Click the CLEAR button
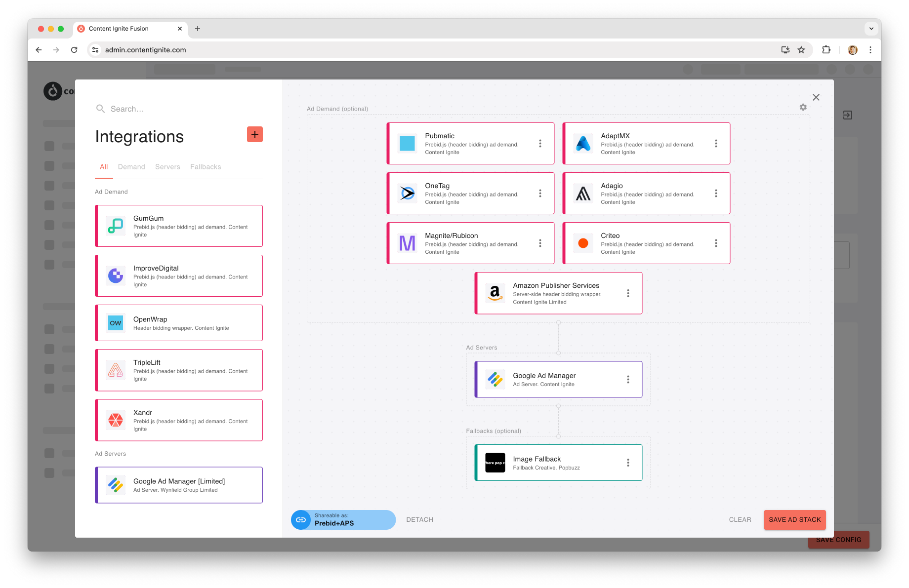 [740, 520]
